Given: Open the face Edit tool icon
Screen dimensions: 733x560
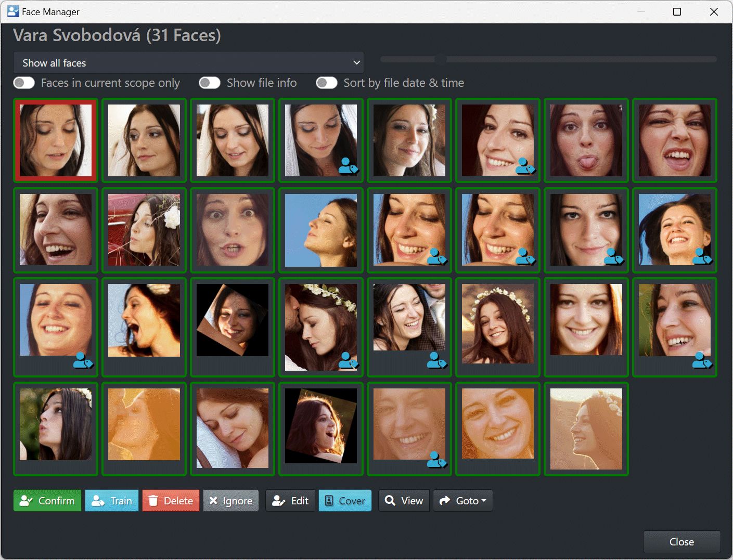Looking at the screenshot, I should pos(278,501).
